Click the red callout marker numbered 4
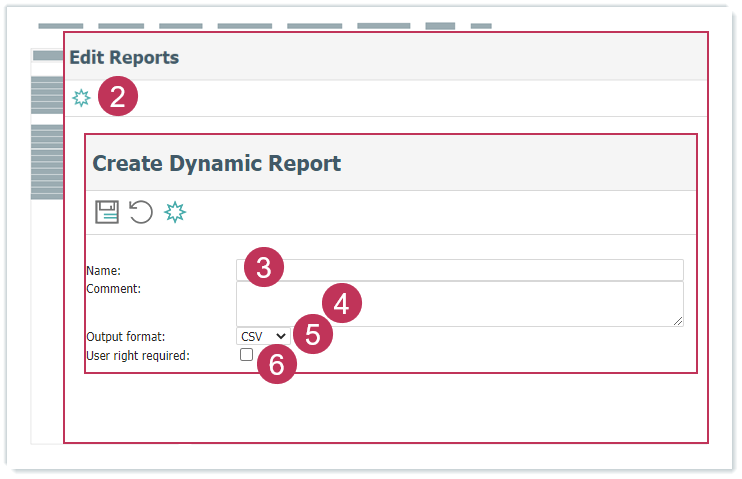The image size is (742, 479). tap(341, 304)
